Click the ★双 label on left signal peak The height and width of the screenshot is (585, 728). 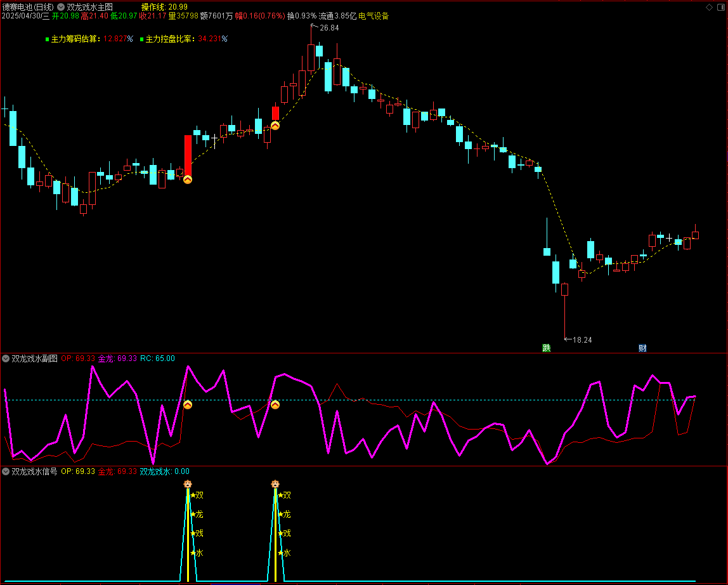tap(197, 496)
